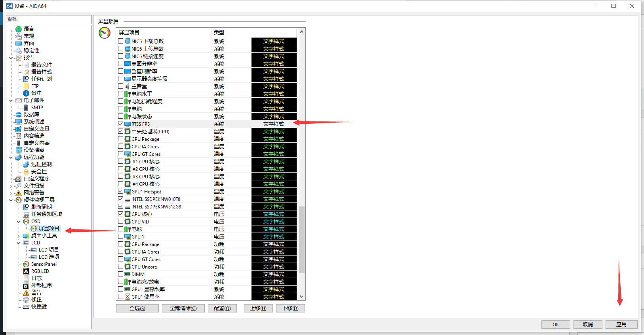Click the globe icon next to 语言
This screenshot has height=335, width=644.
click(19, 29)
